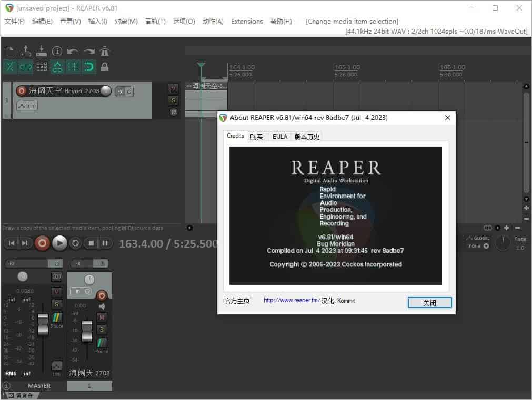Click the transport Record button
532x400 pixels.
point(43,243)
